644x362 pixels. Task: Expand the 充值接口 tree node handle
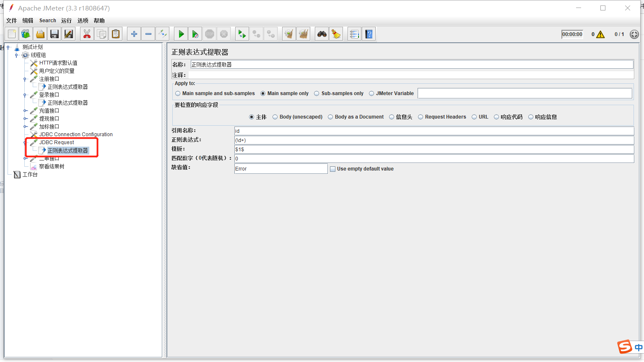(25, 111)
